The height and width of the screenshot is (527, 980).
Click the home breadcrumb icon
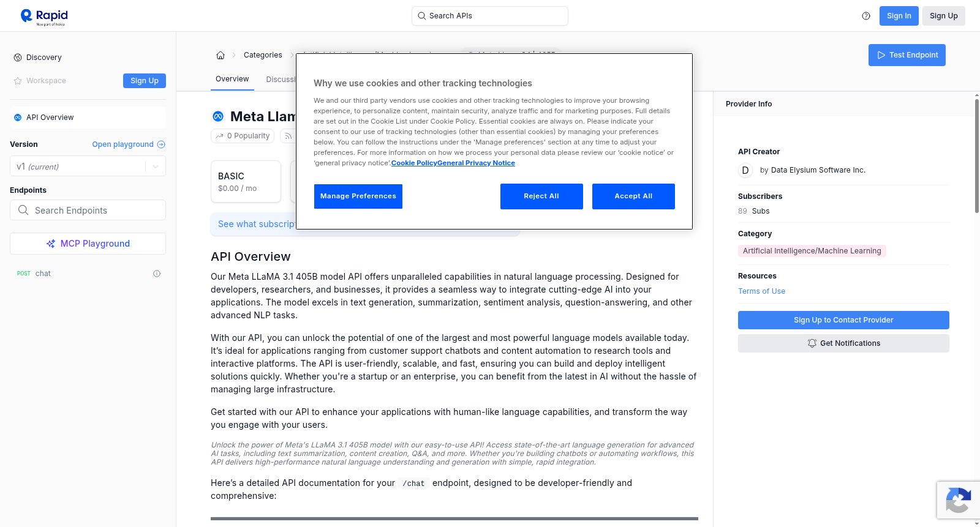pos(221,55)
